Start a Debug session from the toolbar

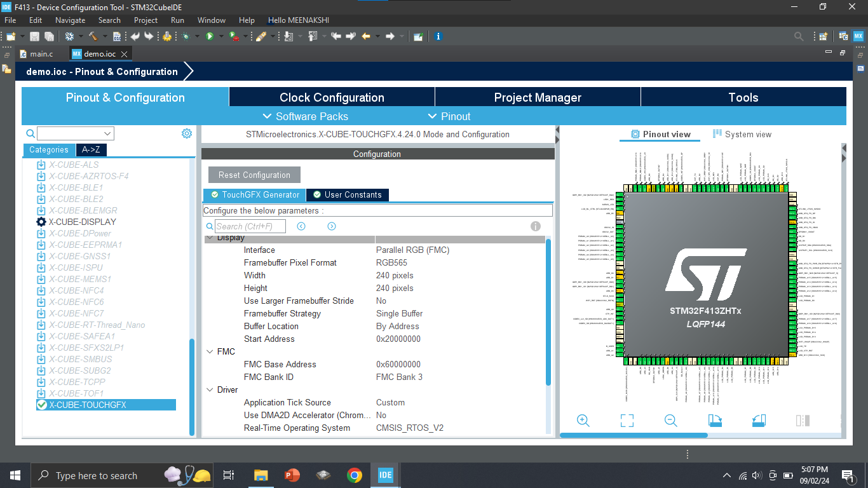point(187,36)
